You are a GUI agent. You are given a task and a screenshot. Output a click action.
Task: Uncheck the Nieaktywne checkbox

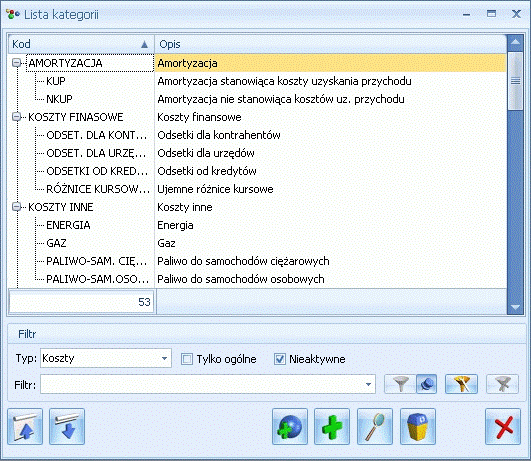point(279,359)
